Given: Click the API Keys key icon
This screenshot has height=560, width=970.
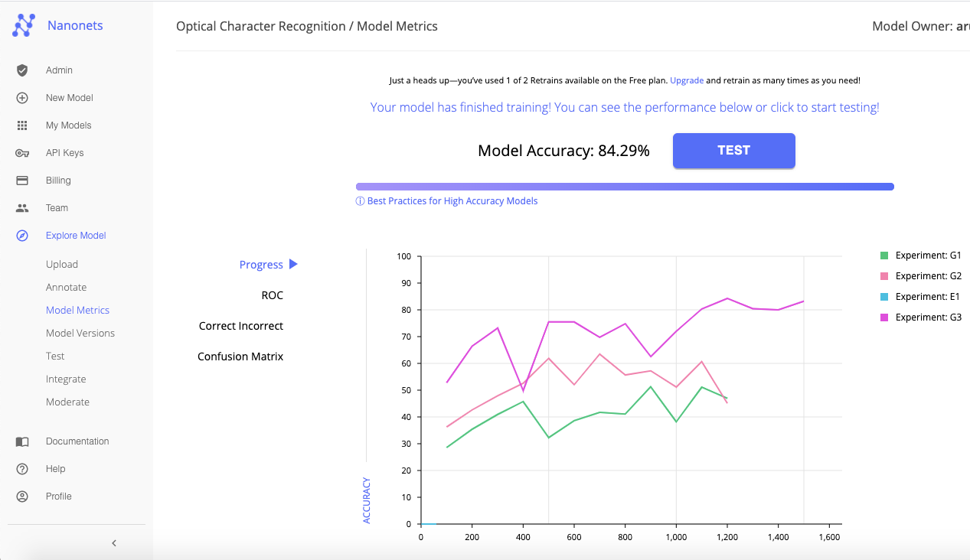Looking at the screenshot, I should point(22,153).
